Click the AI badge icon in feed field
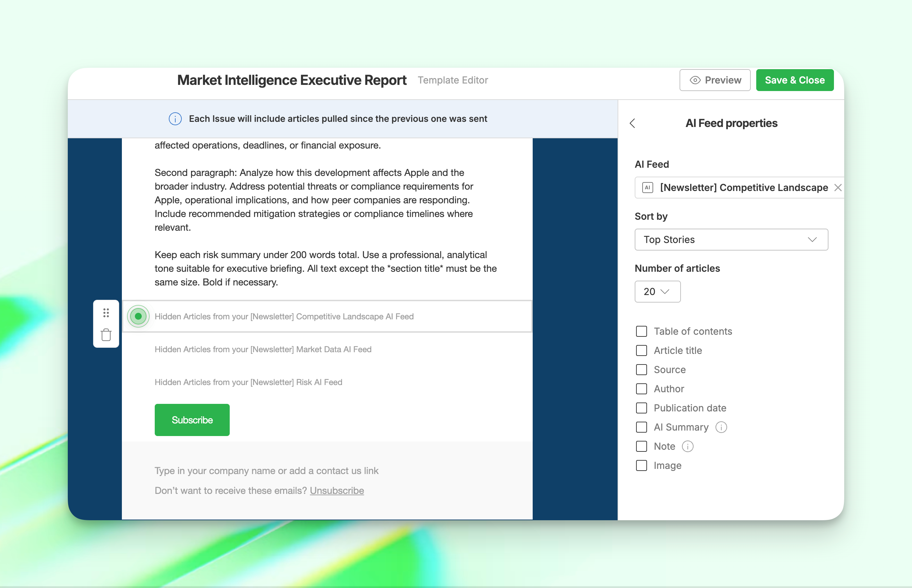Image resolution: width=912 pixels, height=588 pixels. click(x=647, y=188)
